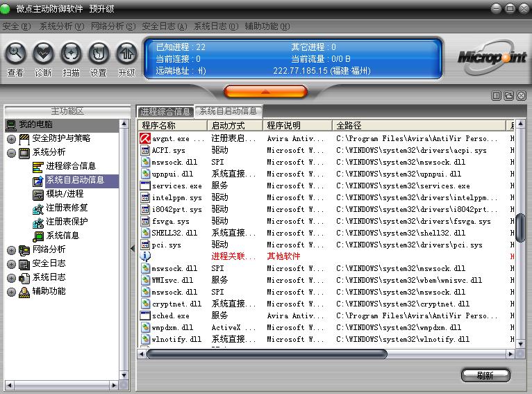Select the upnpui.dll row
Image resolution: width=532 pixels, height=394 pixels.
pyautogui.click(x=326, y=174)
